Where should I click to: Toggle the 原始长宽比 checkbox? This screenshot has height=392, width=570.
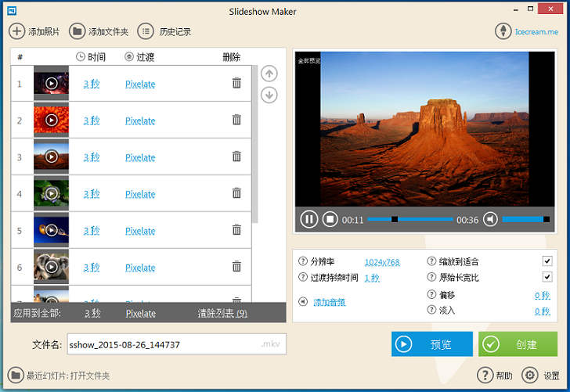[x=547, y=277]
